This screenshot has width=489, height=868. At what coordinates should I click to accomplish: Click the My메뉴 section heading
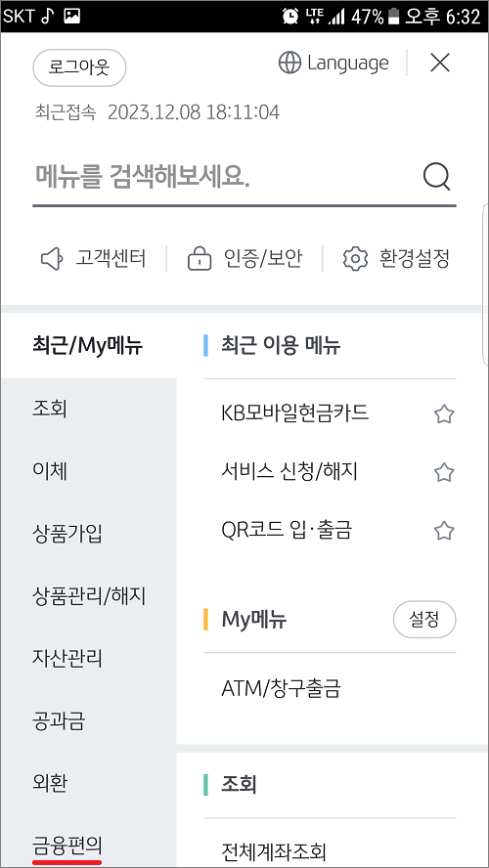(253, 620)
